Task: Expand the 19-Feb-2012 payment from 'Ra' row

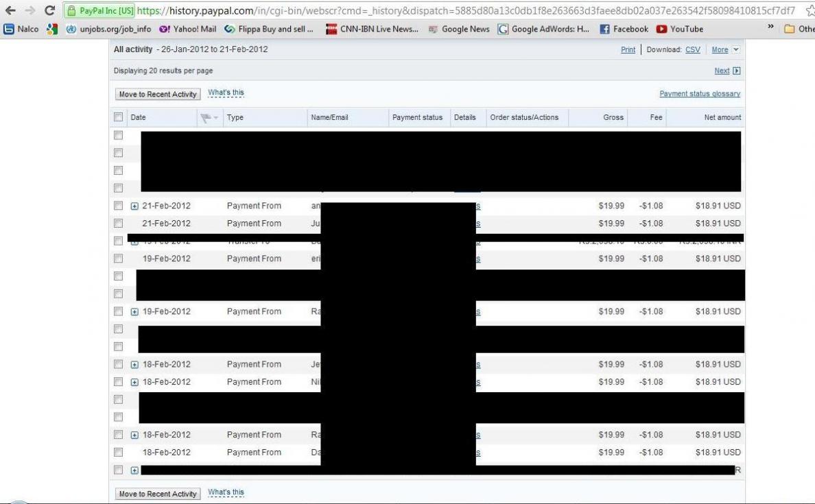Action: (134, 312)
